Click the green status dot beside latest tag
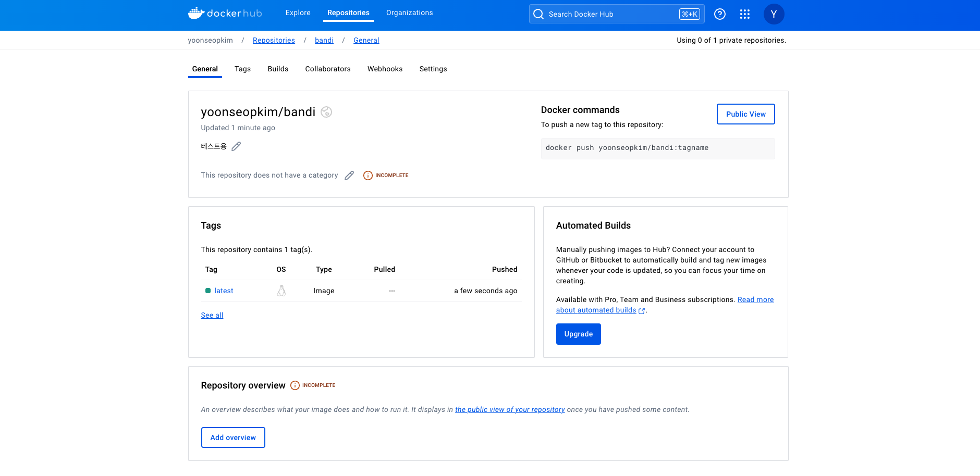Viewport: 980px width, 476px height. pyautogui.click(x=208, y=291)
